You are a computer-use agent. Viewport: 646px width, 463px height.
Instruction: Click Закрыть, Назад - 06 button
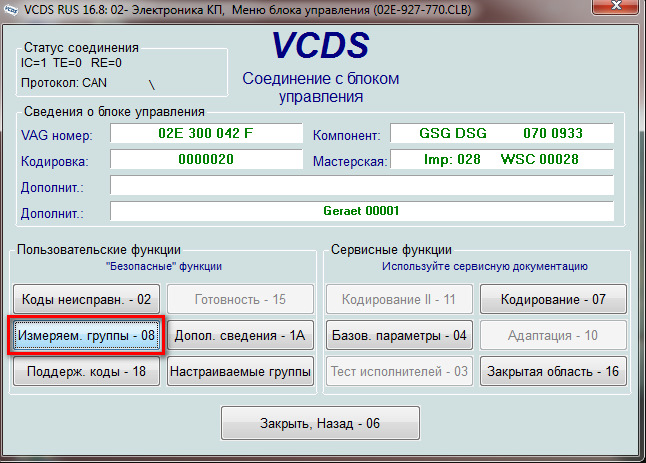tap(320, 423)
